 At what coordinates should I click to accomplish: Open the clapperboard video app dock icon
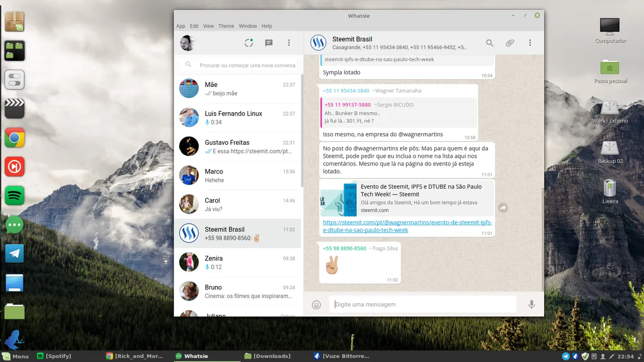click(15, 109)
